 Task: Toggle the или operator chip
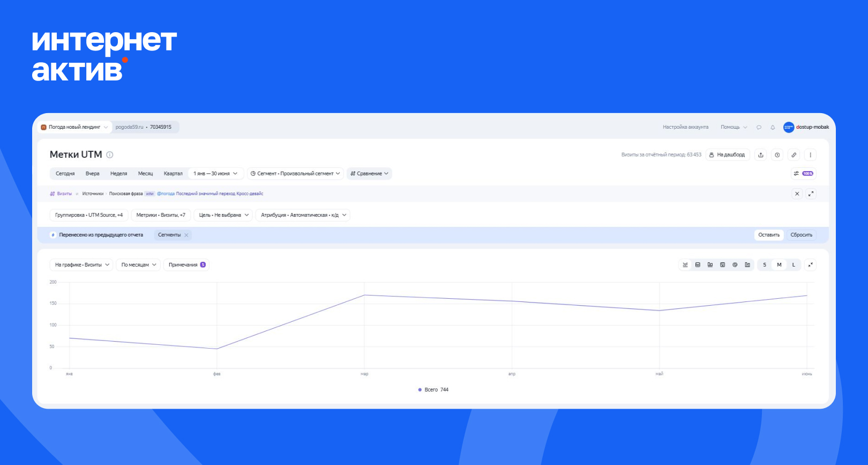click(149, 194)
